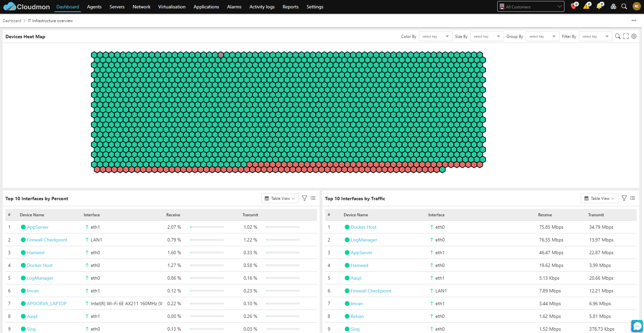
Task: Click Firewall Checkpoint transmit 1.22 % progress bar
Action: click(x=283, y=240)
